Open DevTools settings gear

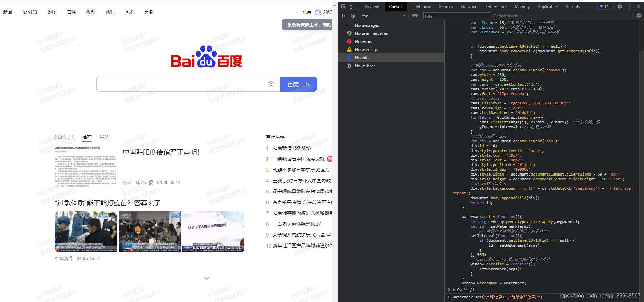point(620,6)
